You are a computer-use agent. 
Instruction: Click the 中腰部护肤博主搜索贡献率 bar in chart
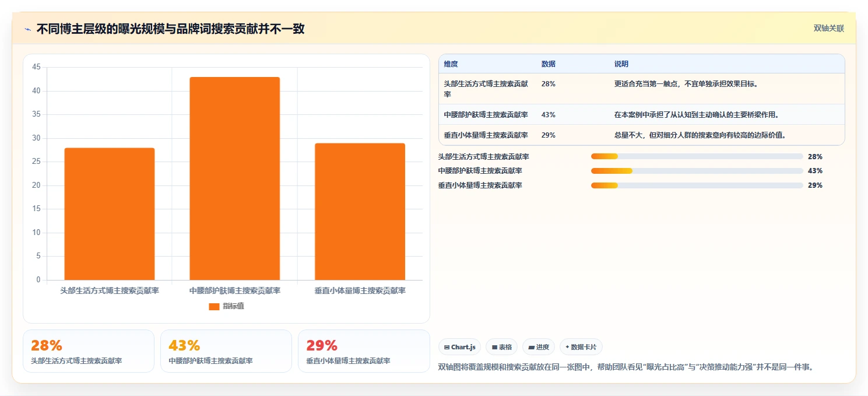tap(235, 178)
